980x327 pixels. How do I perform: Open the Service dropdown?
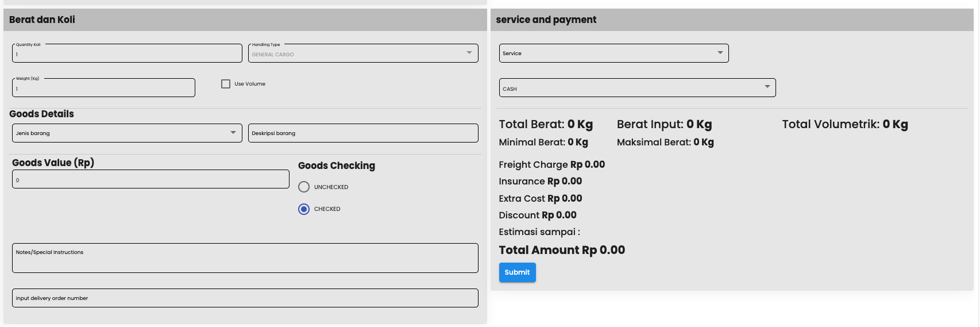click(x=614, y=53)
